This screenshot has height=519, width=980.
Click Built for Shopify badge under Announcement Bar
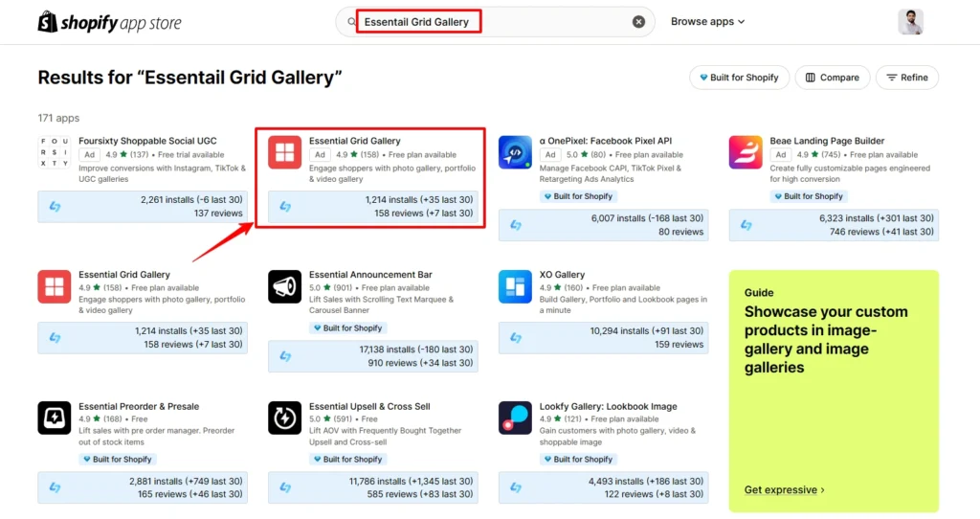coord(347,328)
